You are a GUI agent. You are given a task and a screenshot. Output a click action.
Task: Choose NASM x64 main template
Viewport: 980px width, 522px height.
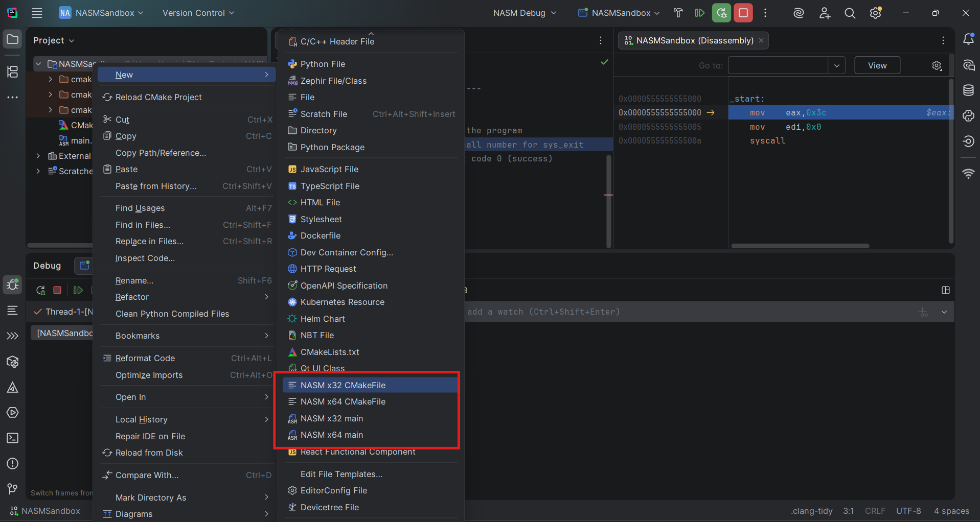(370, 435)
